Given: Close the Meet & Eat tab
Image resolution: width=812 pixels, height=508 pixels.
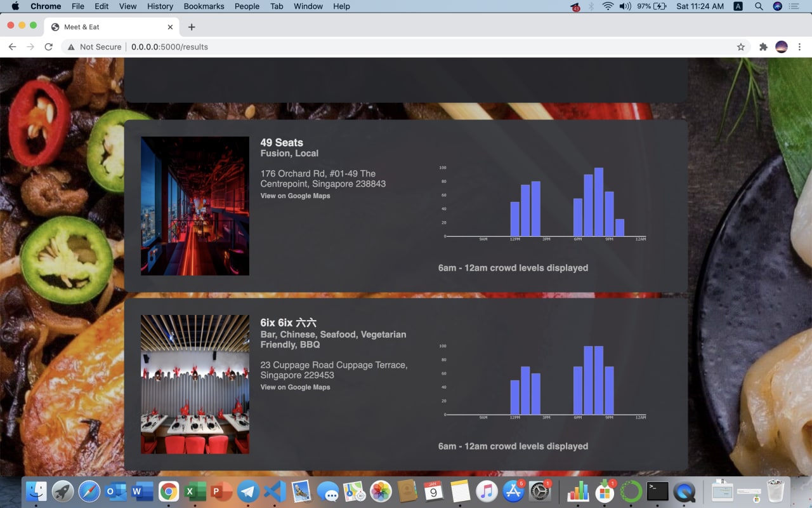Looking at the screenshot, I should pyautogui.click(x=170, y=27).
